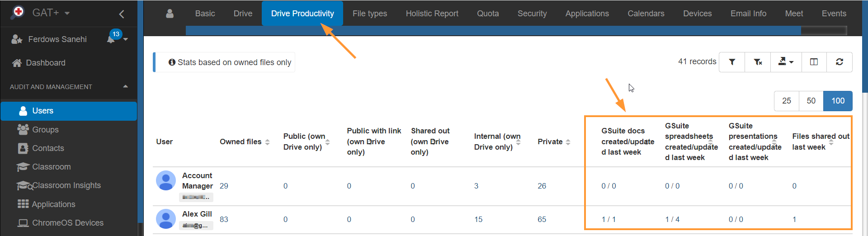The width and height of the screenshot is (868, 236).
Task: Click the filter funnel button
Action: 732,62
